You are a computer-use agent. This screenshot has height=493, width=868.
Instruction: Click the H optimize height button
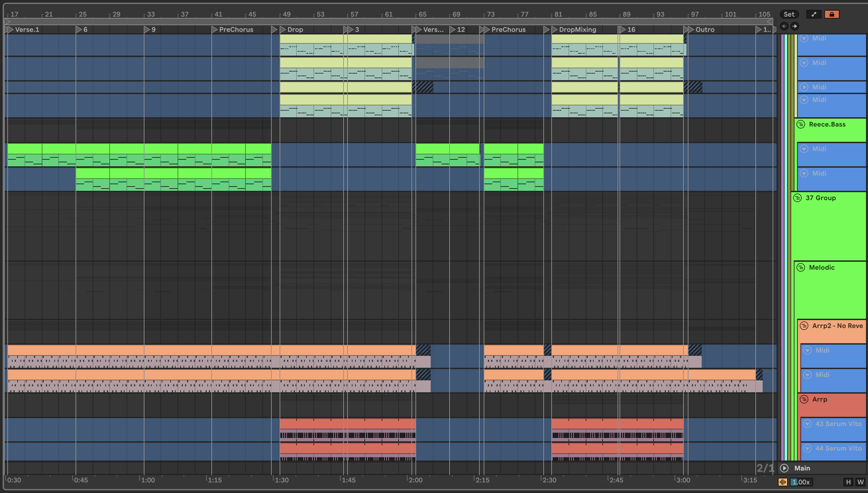point(848,482)
